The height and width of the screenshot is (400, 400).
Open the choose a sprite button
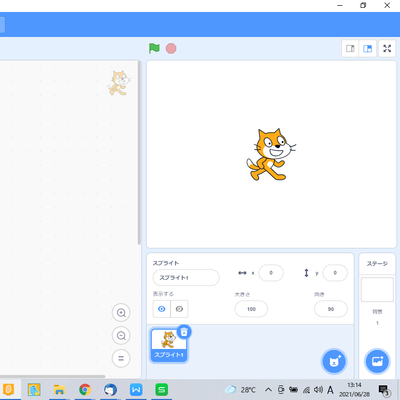pos(334,361)
